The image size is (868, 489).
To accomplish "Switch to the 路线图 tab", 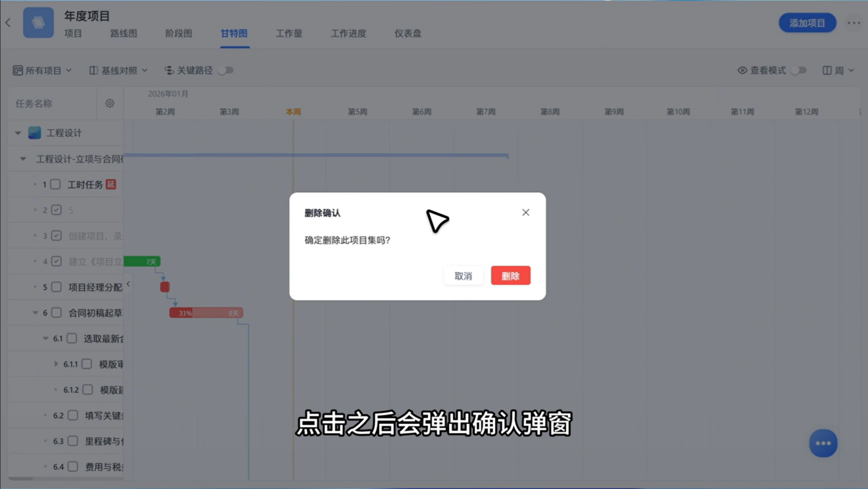I will coord(124,34).
